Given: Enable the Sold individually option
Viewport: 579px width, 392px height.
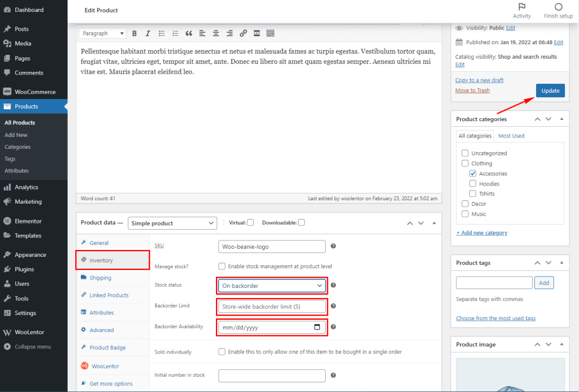Looking at the screenshot, I should (222, 351).
